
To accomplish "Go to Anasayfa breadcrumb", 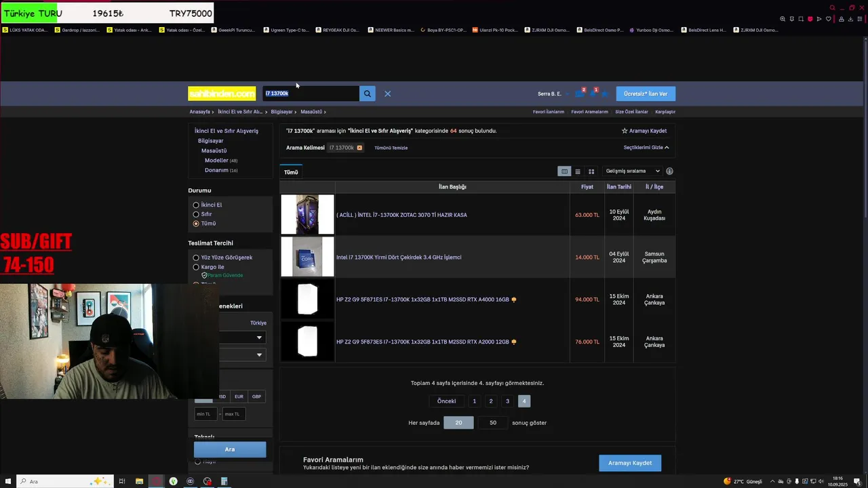I will tap(199, 112).
